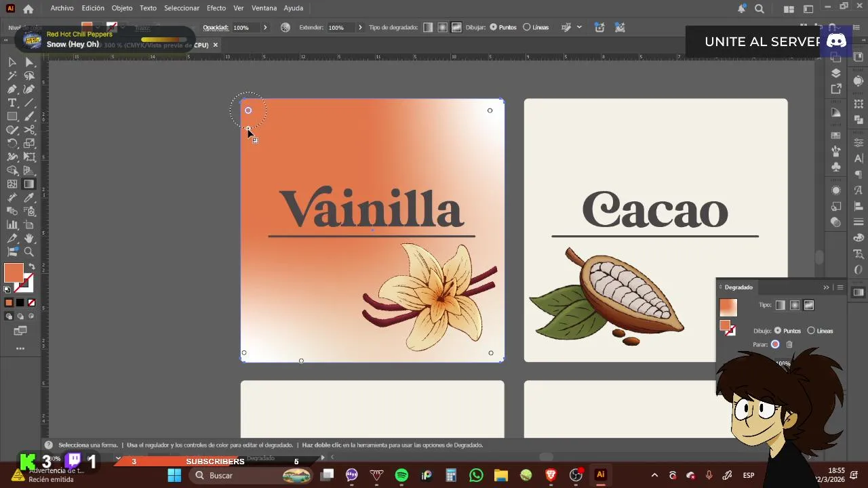The image size is (868, 488).
Task: Select the Paintbrush tool
Action: coord(29,117)
